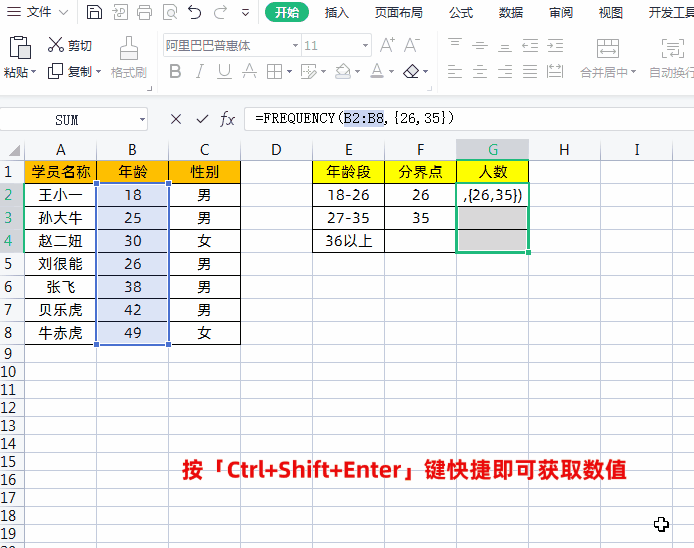This screenshot has height=548, width=694.
Task: Increase font size with A+ icon
Action: click(387, 45)
